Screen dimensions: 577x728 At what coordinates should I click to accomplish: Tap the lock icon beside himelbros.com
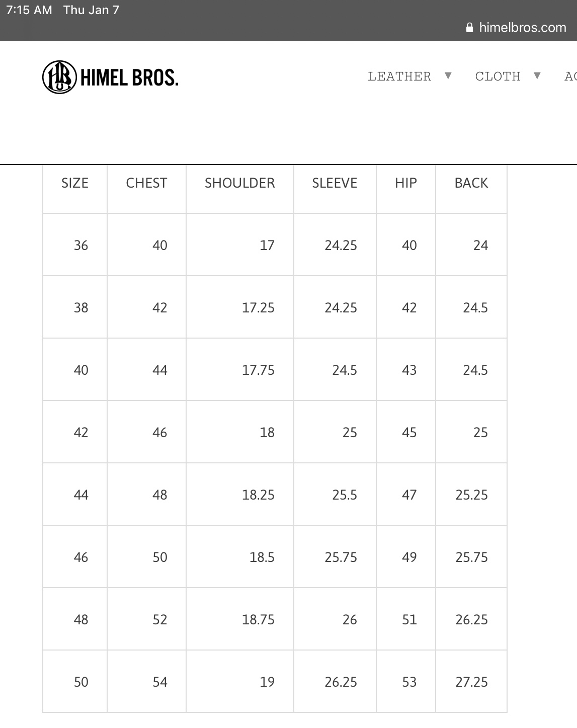[470, 27]
